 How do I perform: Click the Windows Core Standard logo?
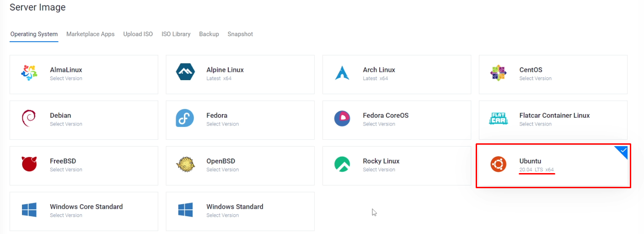pyautogui.click(x=29, y=210)
